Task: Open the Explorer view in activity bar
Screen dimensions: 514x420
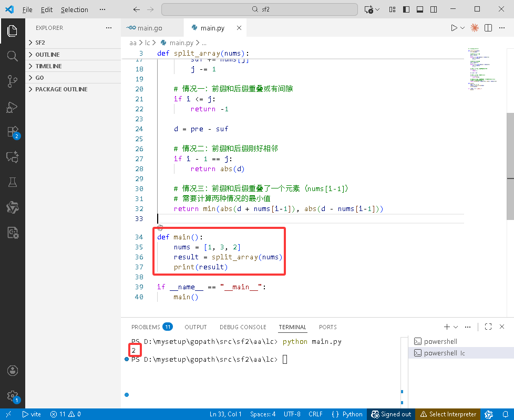Action: [13, 31]
